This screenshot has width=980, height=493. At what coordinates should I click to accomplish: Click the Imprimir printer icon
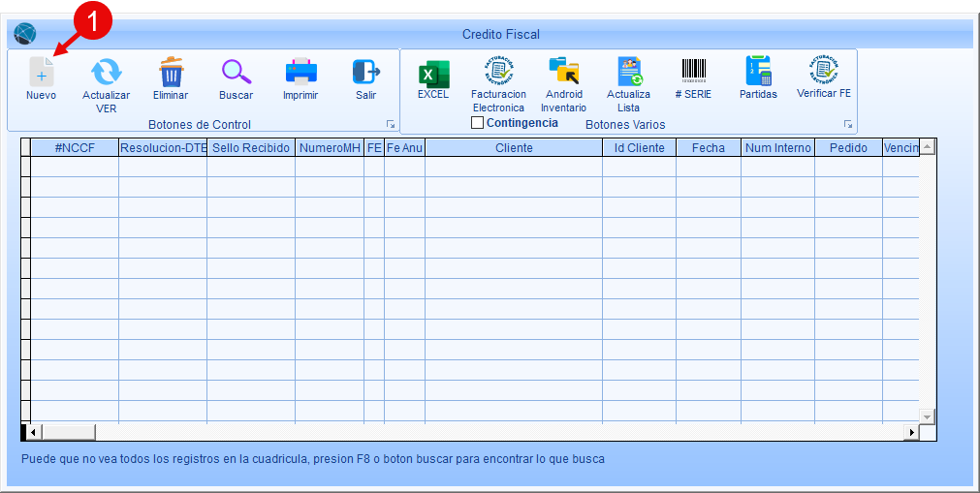300,73
